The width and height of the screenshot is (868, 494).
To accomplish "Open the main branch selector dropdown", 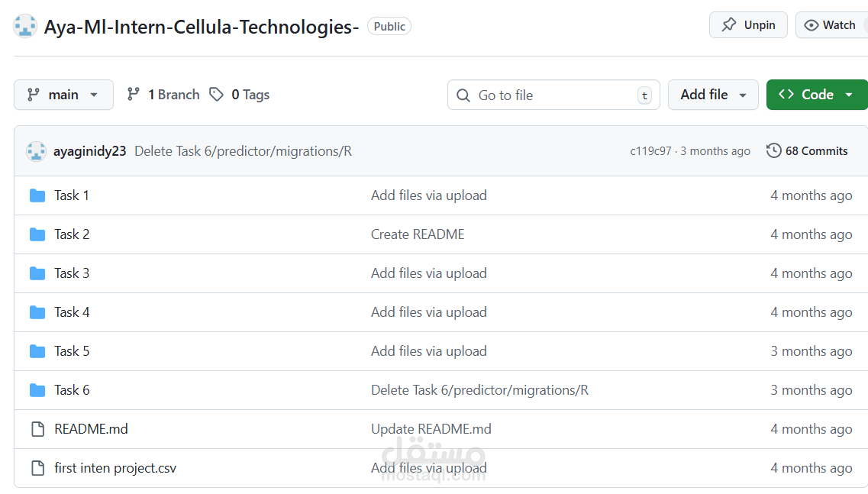I will tap(63, 94).
